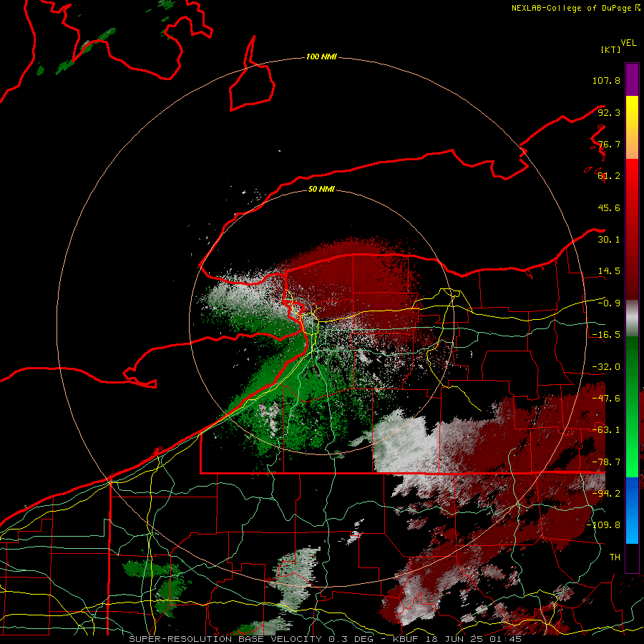The width and height of the screenshot is (644, 644).
Task: Click the -32.0 legend value
Action: click(x=606, y=367)
